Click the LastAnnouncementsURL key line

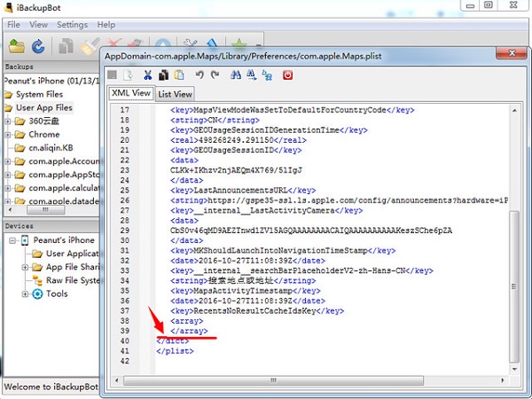pyautogui.click(x=243, y=191)
